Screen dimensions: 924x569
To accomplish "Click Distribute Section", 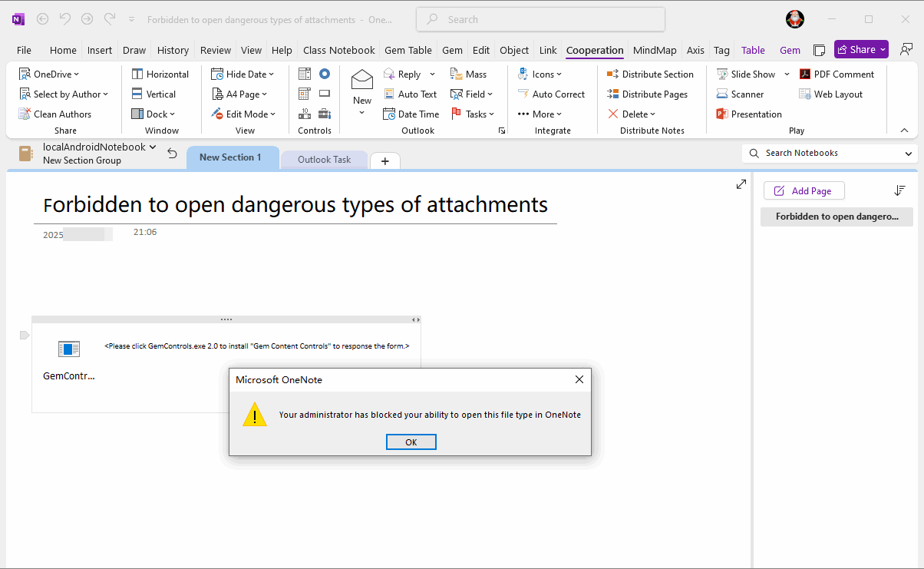I will pos(650,74).
